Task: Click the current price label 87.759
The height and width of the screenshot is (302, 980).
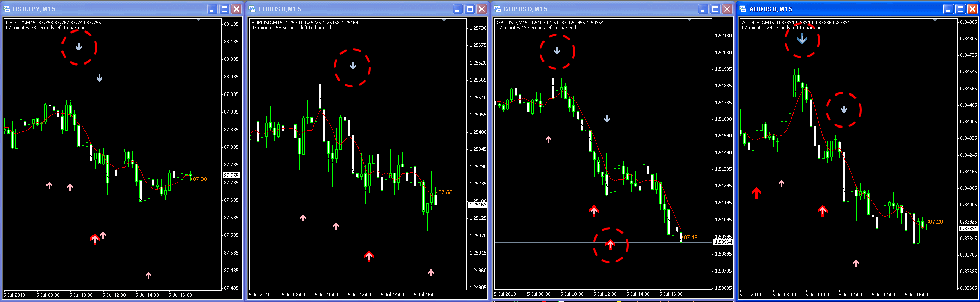Action: 231,176
